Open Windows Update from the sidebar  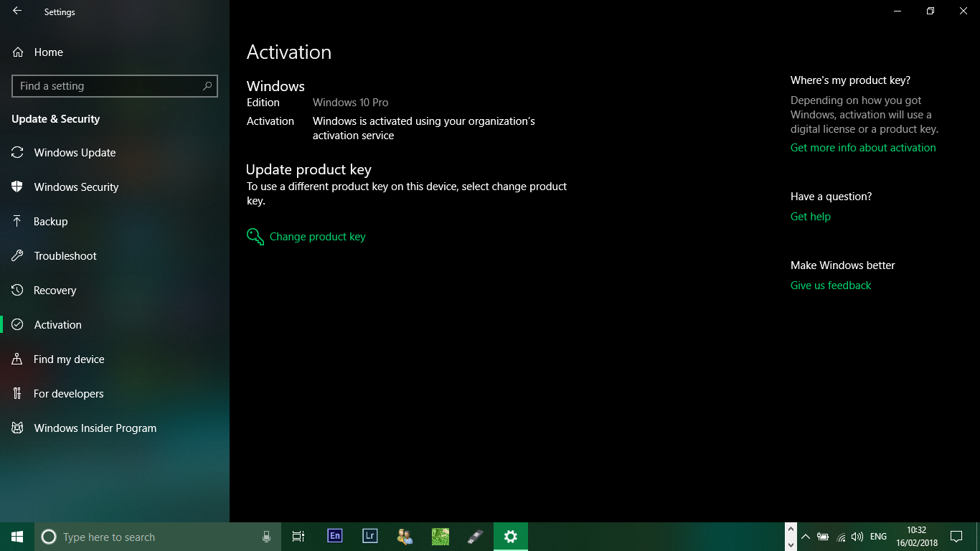pos(115,153)
